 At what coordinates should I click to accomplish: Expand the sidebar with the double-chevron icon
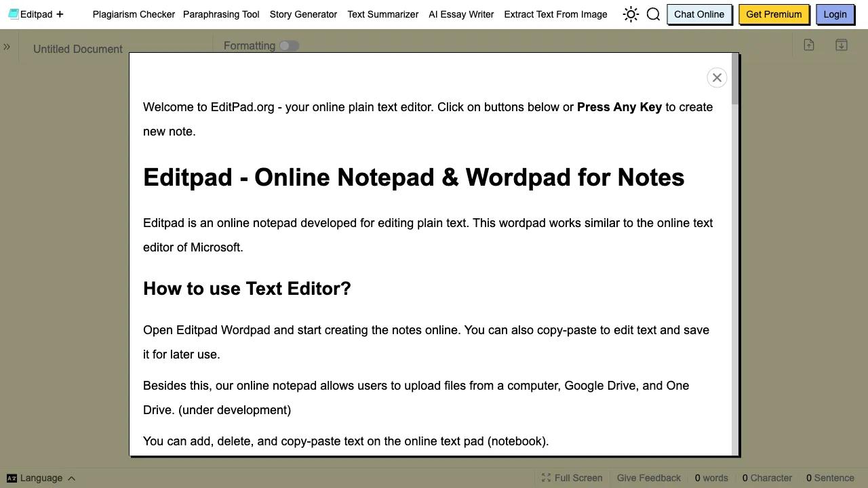tap(7, 47)
